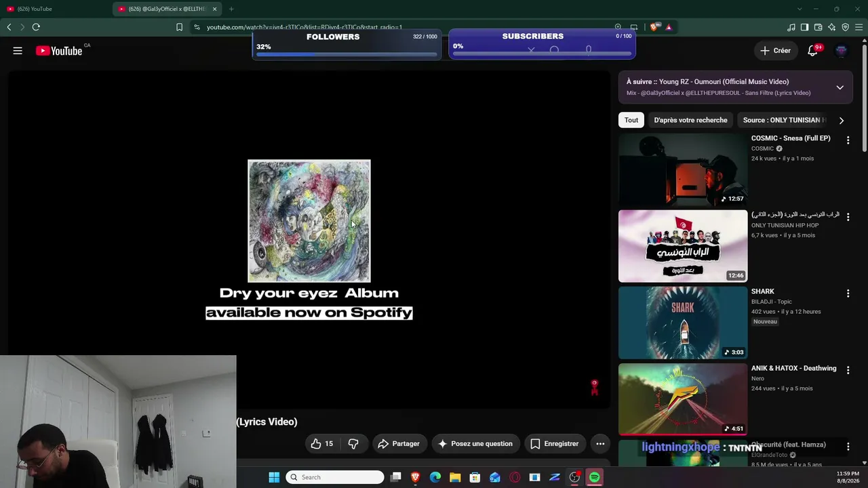This screenshot has height=488, width=868.
Task: Go back in browser history
Action: pos(9,27)
